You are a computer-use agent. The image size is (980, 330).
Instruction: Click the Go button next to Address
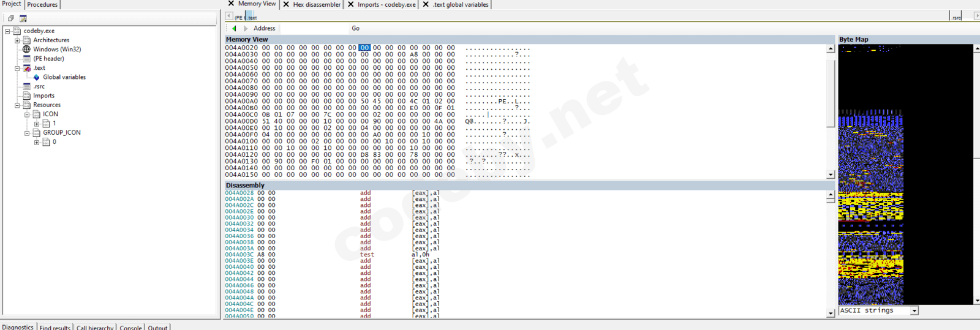tap(355, 28)
